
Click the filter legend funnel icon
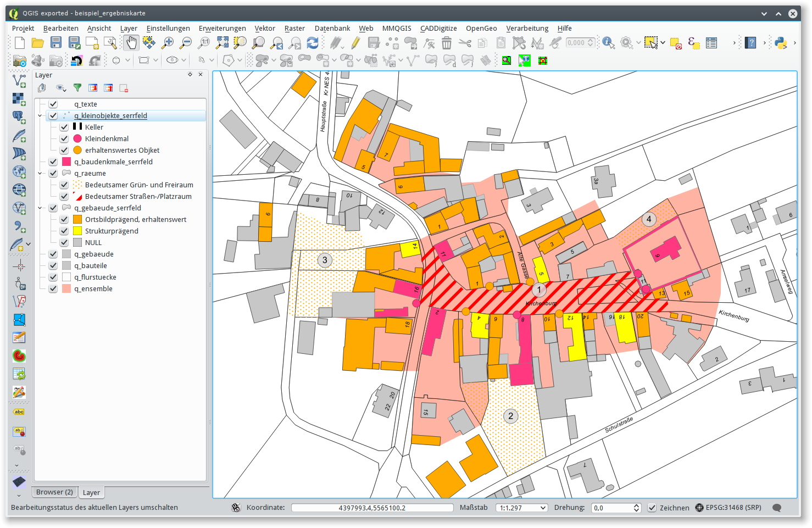tap(77, 88)
